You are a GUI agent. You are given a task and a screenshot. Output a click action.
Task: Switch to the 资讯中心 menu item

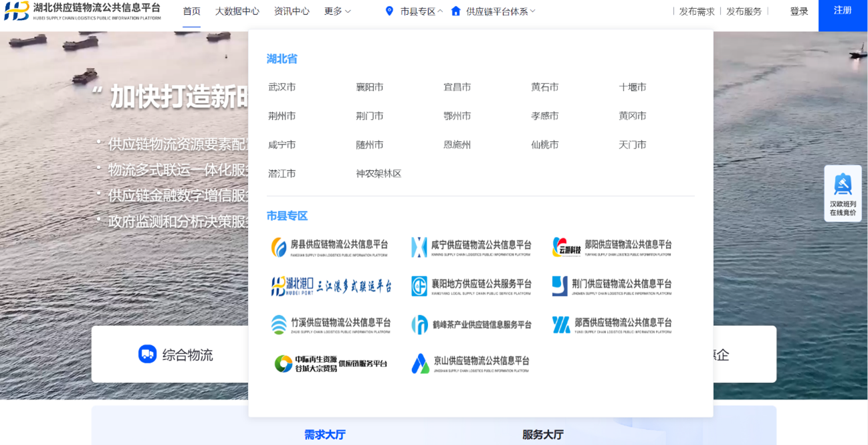[x=291, y=11]
